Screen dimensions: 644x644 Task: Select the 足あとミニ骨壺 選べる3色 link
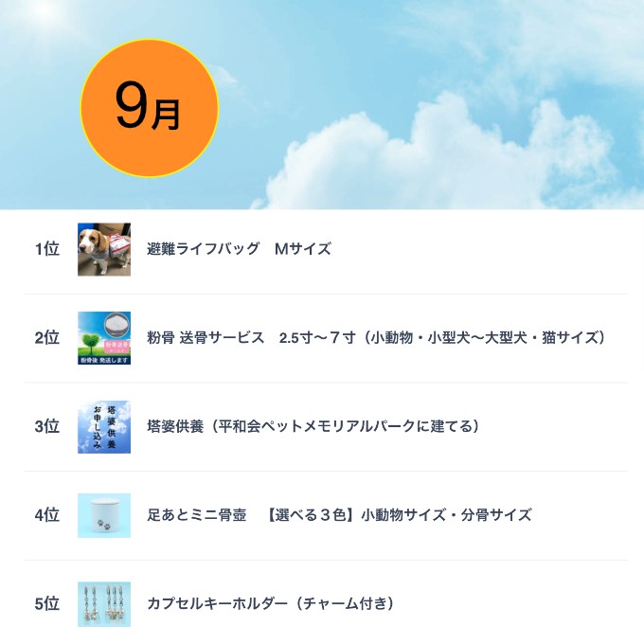coord(339,515)
